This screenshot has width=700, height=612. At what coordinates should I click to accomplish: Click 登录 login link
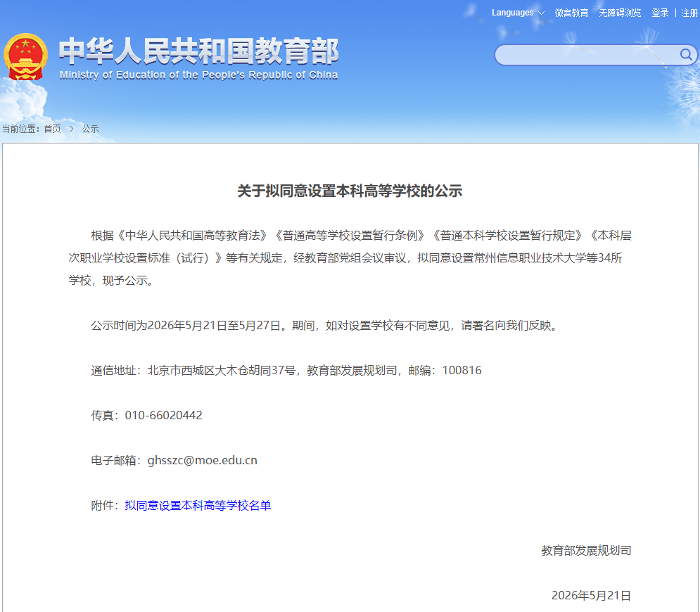(x=660, y=13)
